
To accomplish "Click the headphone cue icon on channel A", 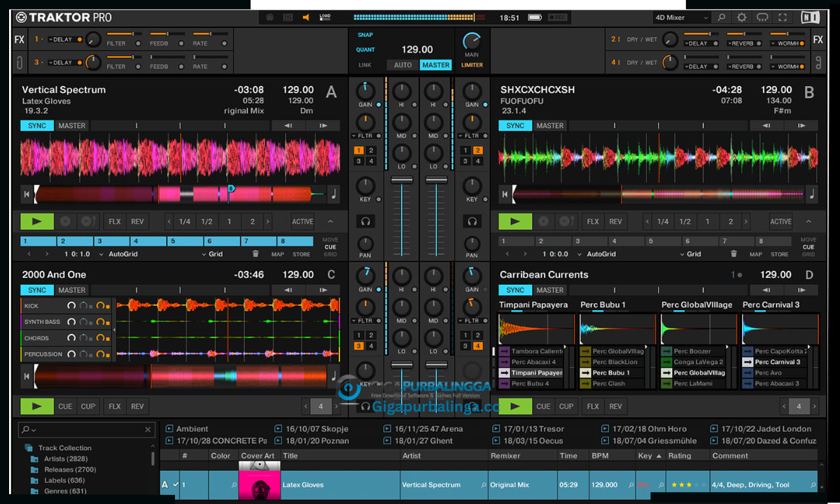I will [x=365, y=221].
